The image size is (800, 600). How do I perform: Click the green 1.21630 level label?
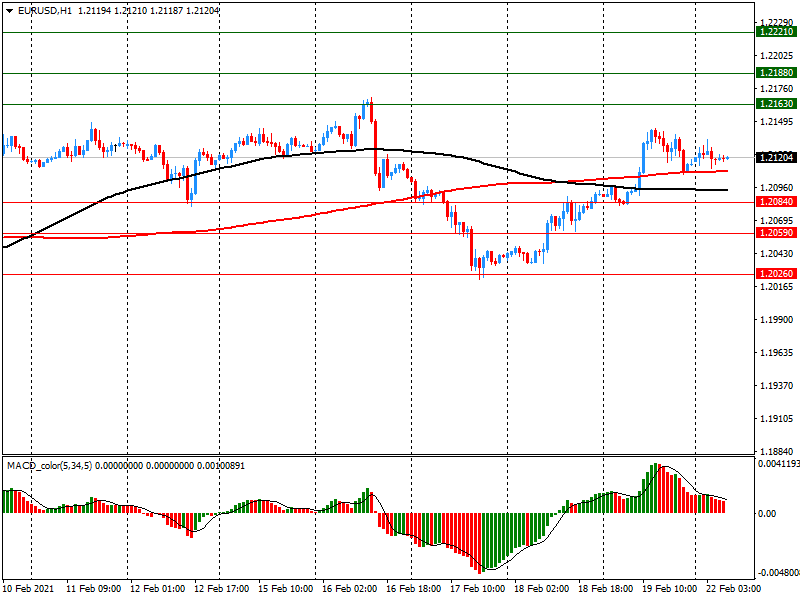click(776, 104)
